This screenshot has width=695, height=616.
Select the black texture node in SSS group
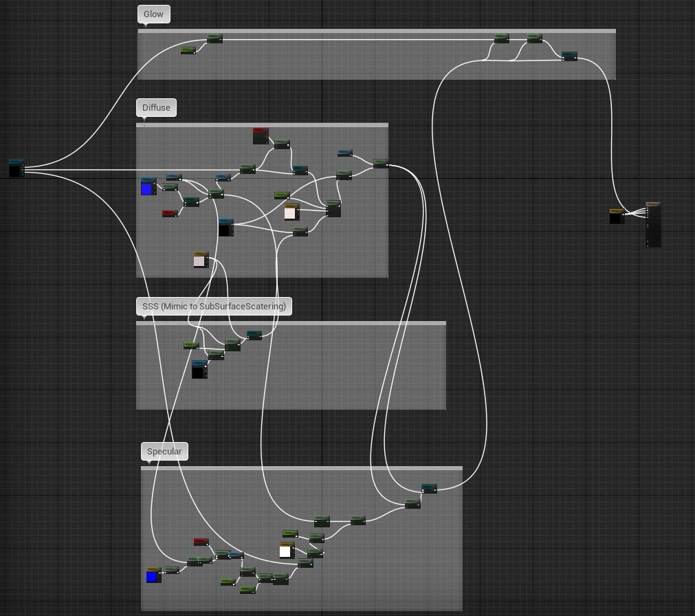tap(199, 370)
